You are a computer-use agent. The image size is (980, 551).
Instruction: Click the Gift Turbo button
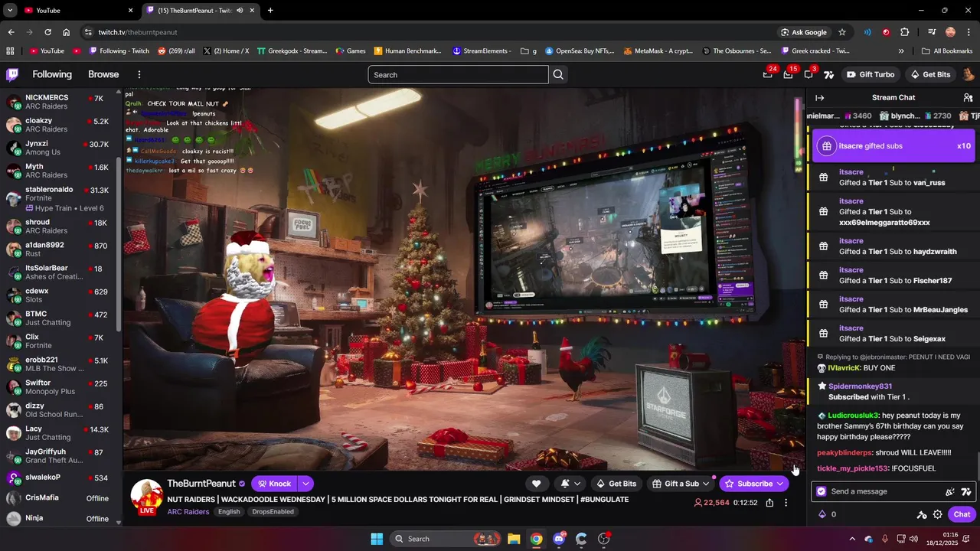pyautogui.click(x=870, y=74)
